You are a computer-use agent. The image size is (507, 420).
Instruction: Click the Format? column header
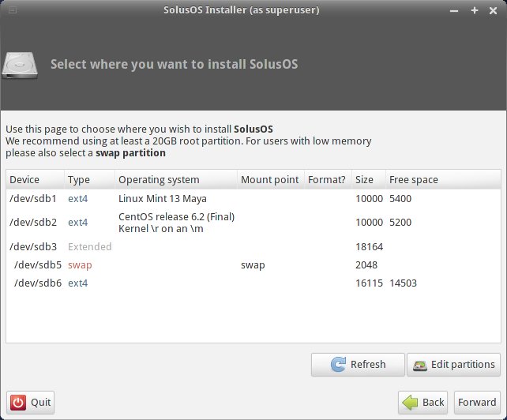tap(327, 179)
